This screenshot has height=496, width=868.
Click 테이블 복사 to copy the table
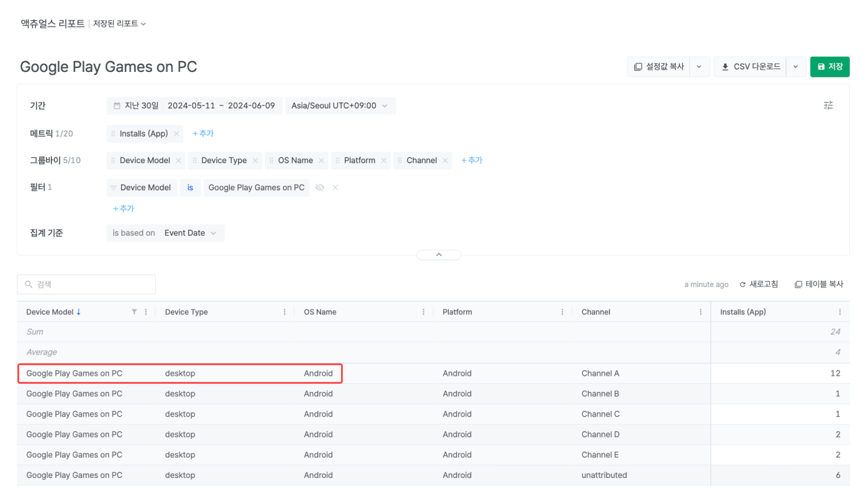(819, 285)
